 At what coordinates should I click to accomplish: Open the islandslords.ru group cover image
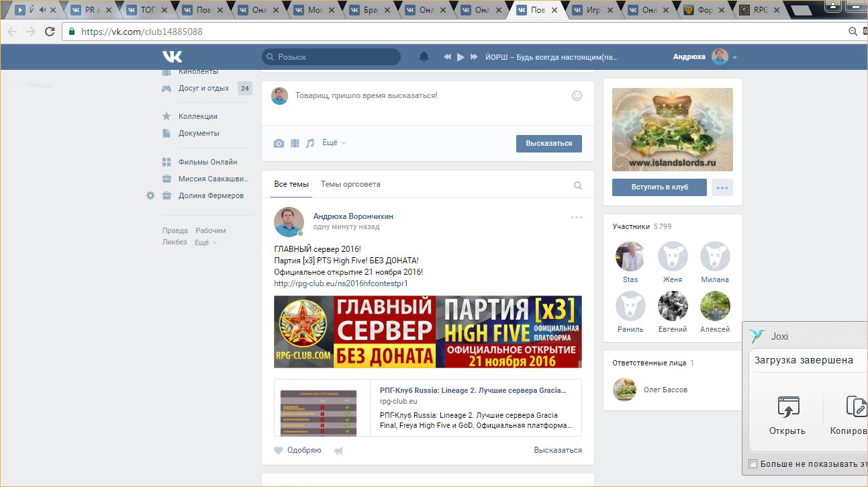[673, 130]
